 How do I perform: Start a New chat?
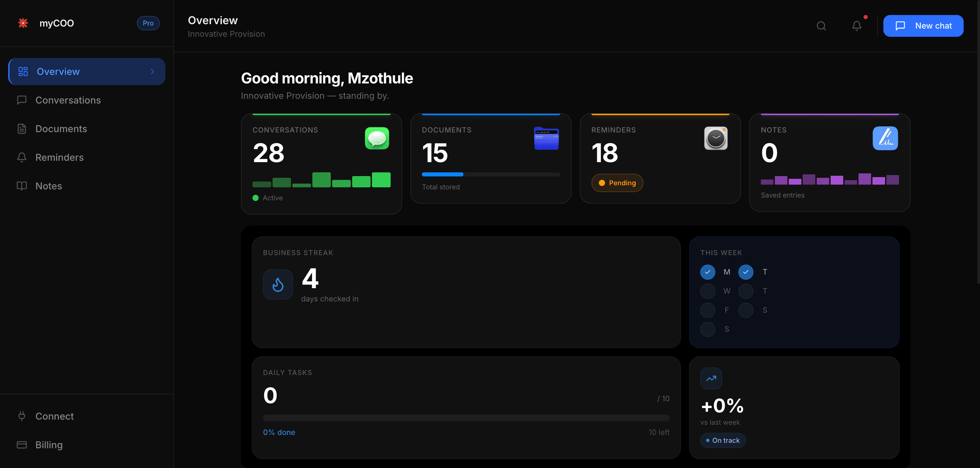point(923,26)
